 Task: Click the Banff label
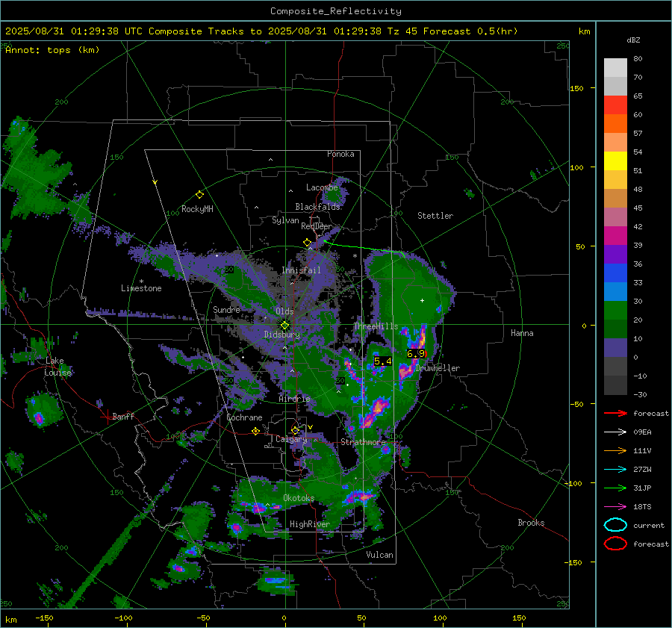click(x=123, y=416)
